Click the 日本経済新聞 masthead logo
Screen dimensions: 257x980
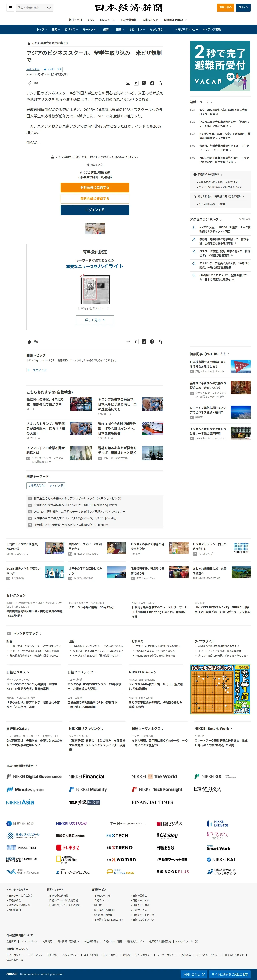[x=128, y=8]
